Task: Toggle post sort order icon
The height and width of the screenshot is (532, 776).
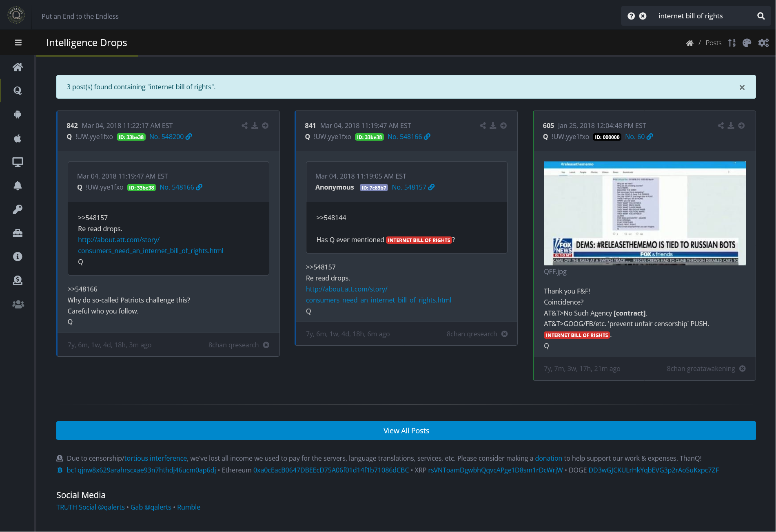Action: click(732, 43)
